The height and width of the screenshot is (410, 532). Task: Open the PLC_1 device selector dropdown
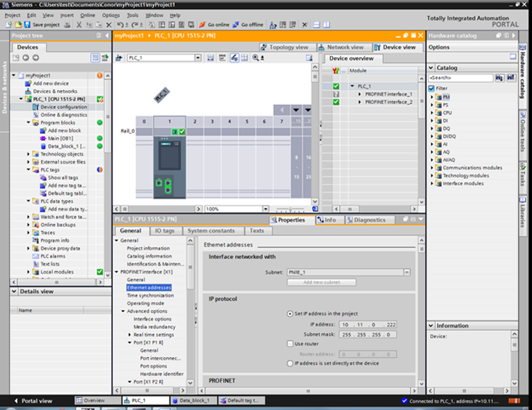click(198, 58)
